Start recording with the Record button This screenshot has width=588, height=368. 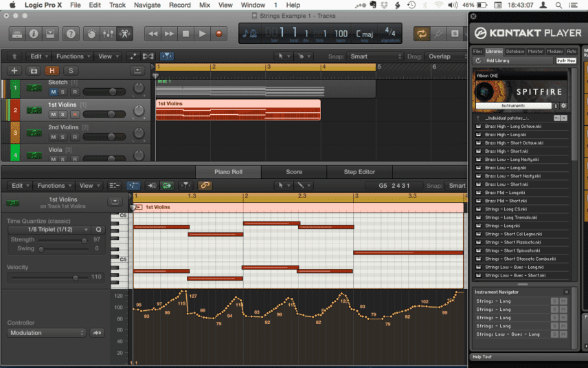point(218,34)
